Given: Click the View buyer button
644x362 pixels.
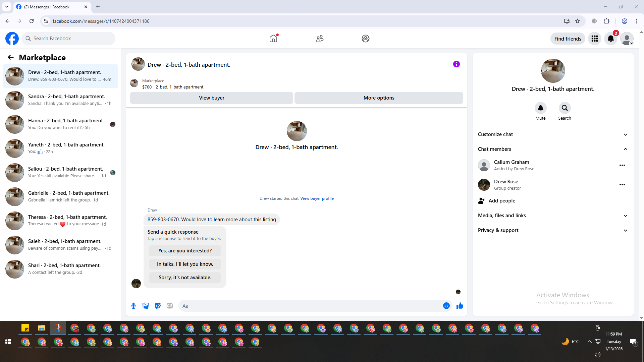Looking at the screenshot, I should (211, 98).
